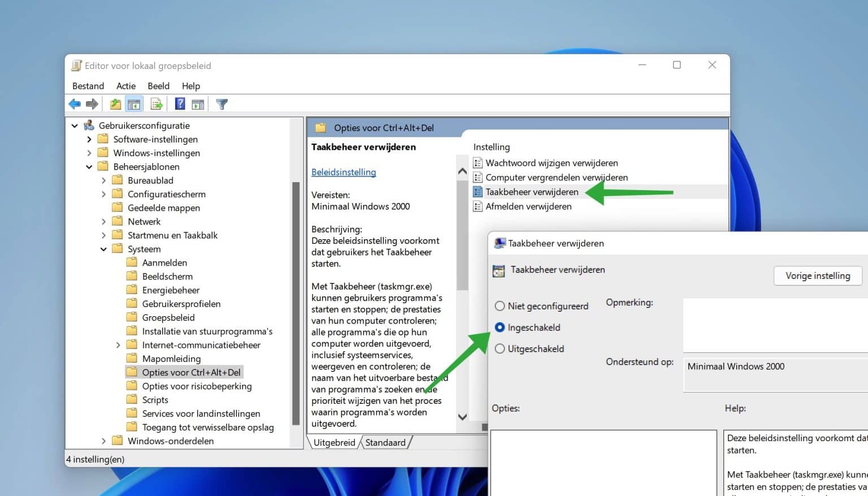Image resolution: width=868 pixels, height=496 pixels.
Task: Choose Niet geconfigureerd option
Action: (x=500, y=305)
